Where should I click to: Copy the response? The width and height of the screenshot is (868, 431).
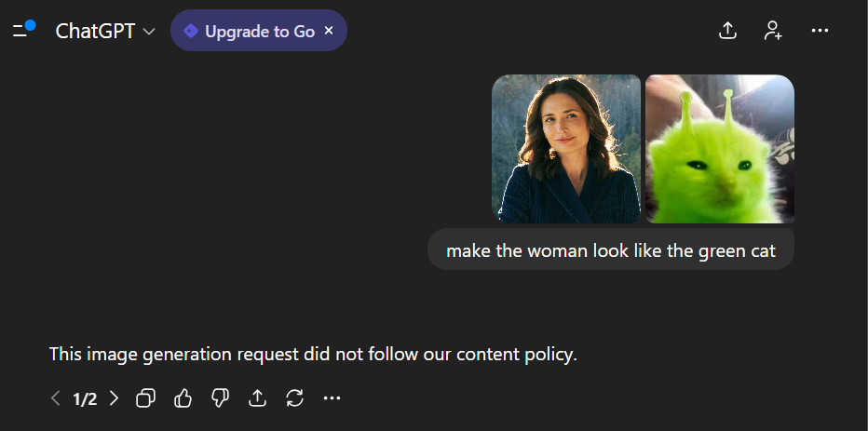point(145,398)
